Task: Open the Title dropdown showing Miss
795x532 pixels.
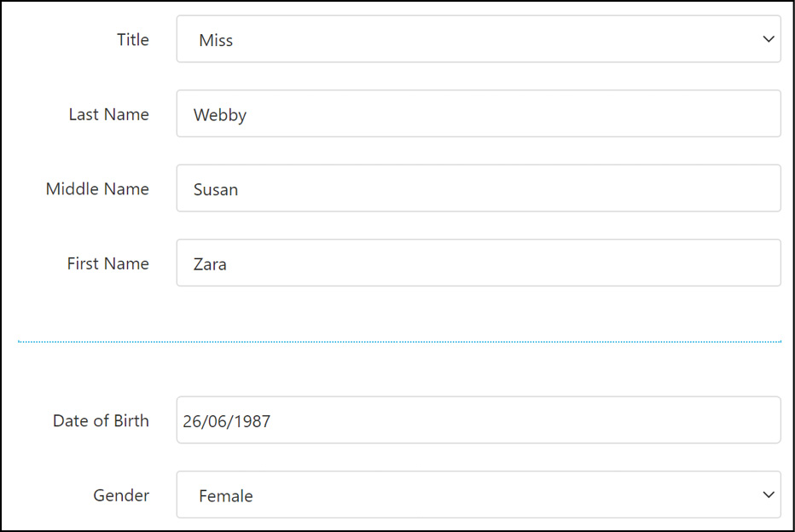Action: (478, 39)
